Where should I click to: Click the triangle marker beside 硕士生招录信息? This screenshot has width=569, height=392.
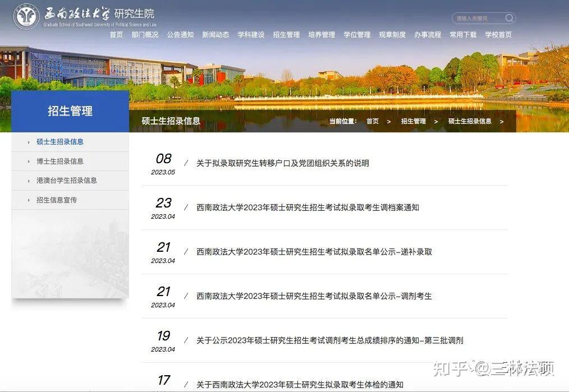pyautogui.click(x=28, y=142)
